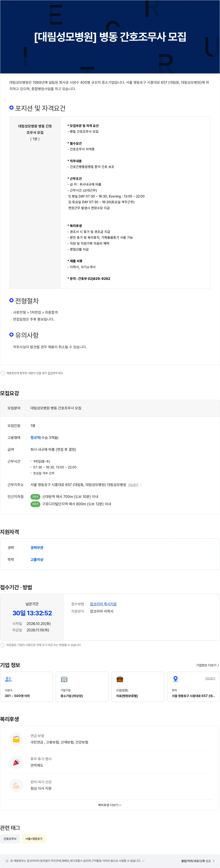Click the 2호선 badge for 구로디지털단지역
The height and width of the screenshot is (868, 220).
[35, 504]
